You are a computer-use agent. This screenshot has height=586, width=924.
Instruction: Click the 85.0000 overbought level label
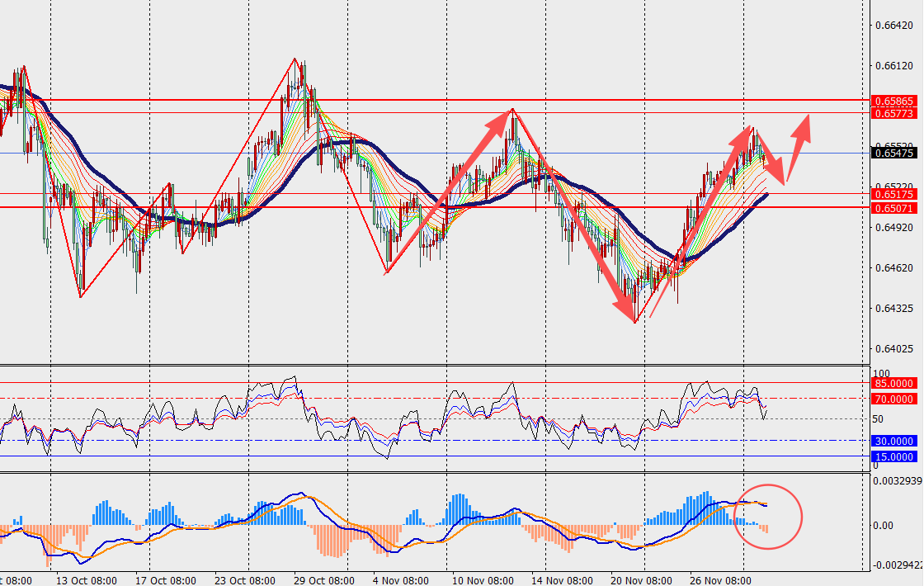click(893, 383)
